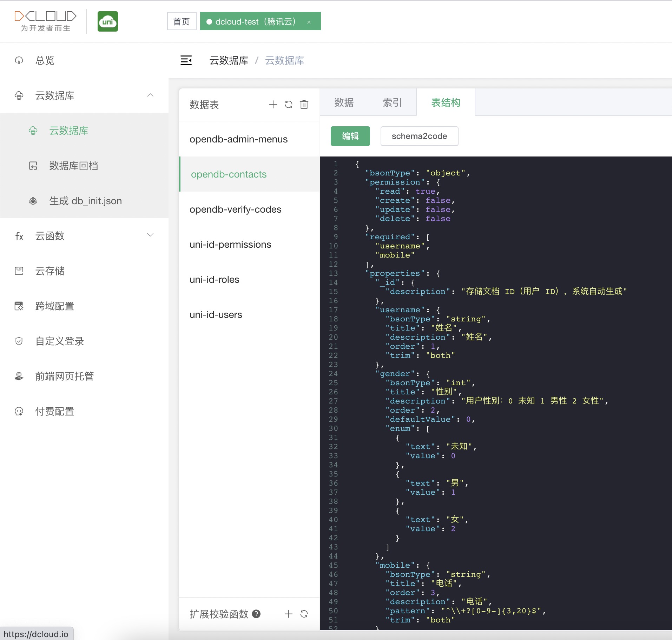Click the shield icon beside 自定义登录
Image resolution: width=672 pixels, height=640 pixels.
click(19, 341)
